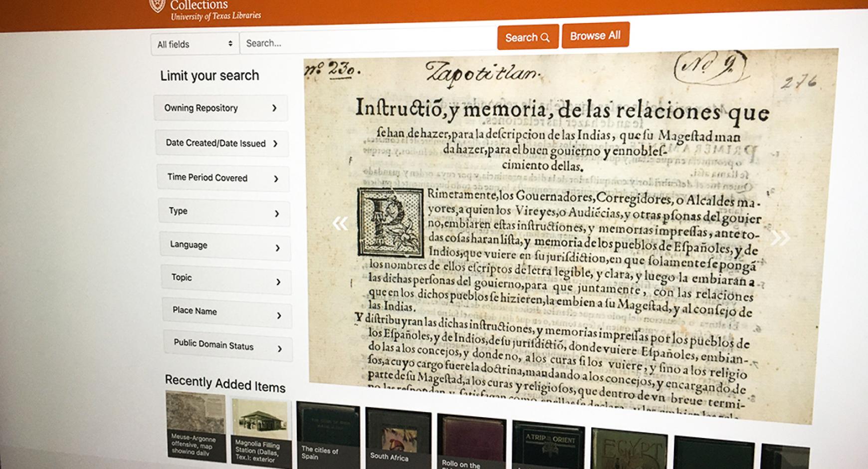
Task: Open A Trip to the Orient thumbnail
Action: click(548, 445)
